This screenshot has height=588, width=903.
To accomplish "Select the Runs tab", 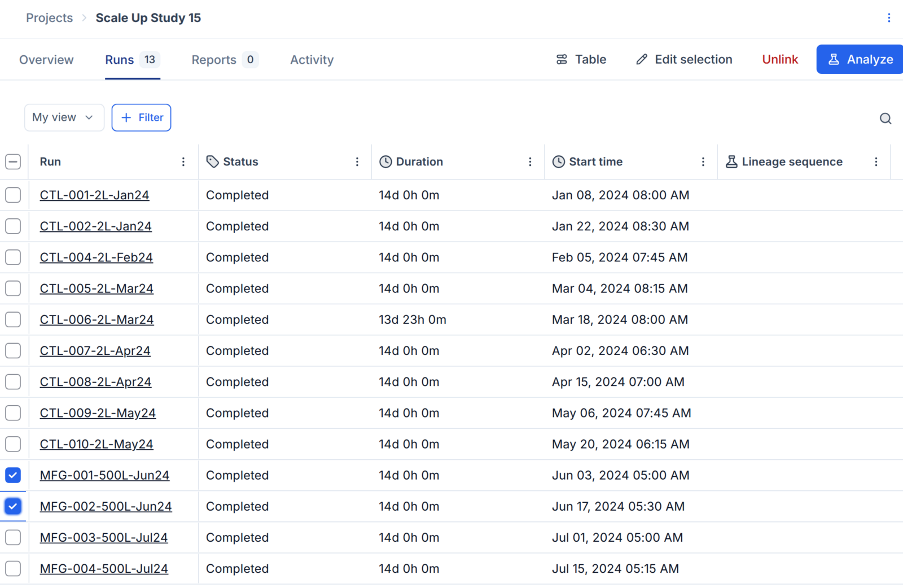I will point(133,59).
